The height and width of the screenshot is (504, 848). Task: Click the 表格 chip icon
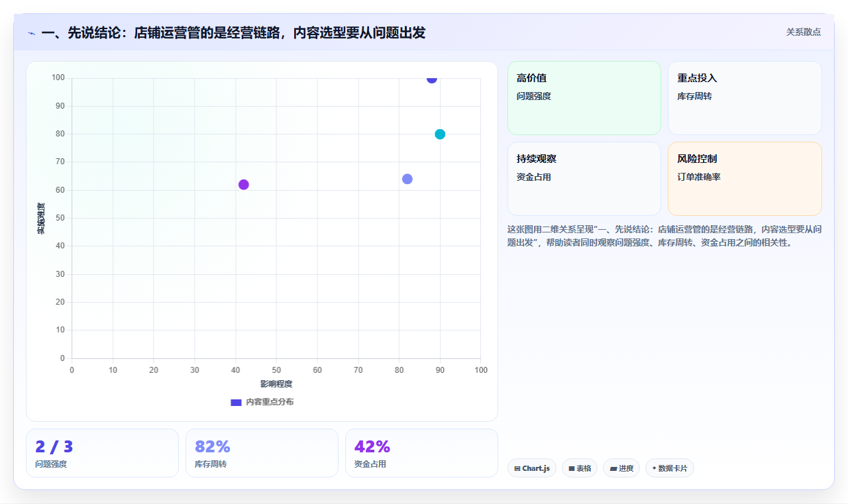pyautogui.click(x=572, y=469)
